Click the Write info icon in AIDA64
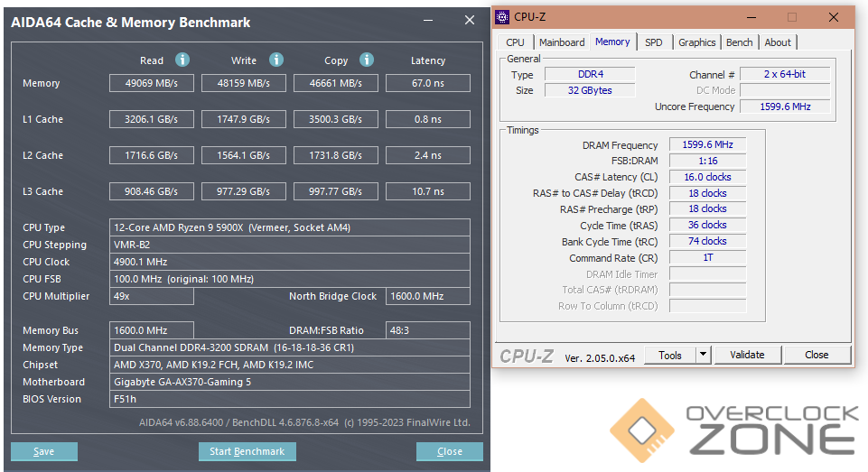The image size is (868, 472). 276,60
